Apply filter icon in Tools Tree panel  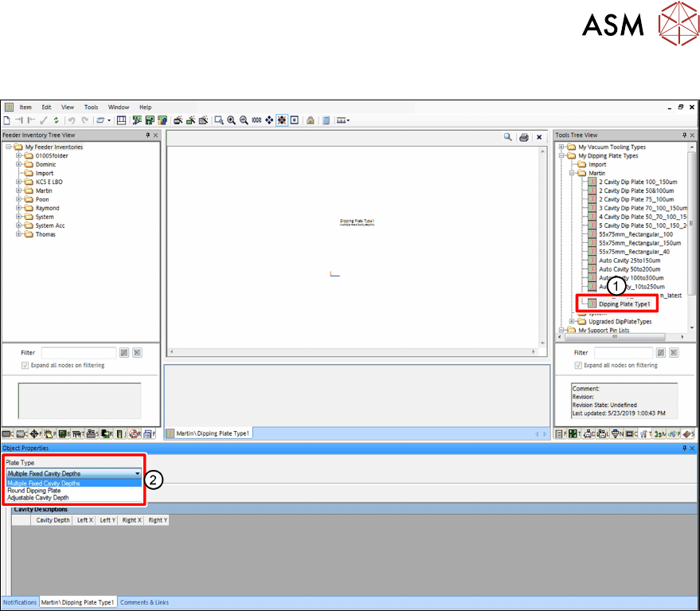[661, 352]
